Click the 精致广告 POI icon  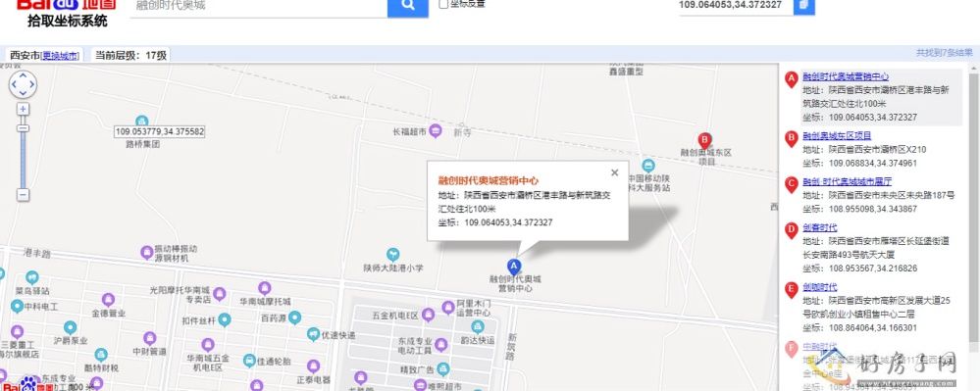pos(443,368)
